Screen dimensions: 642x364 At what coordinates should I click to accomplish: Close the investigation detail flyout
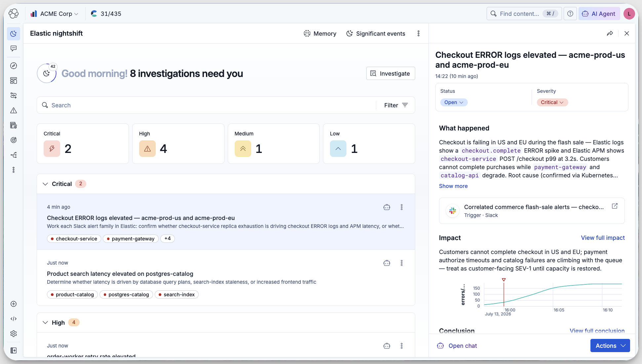(626, 33)
